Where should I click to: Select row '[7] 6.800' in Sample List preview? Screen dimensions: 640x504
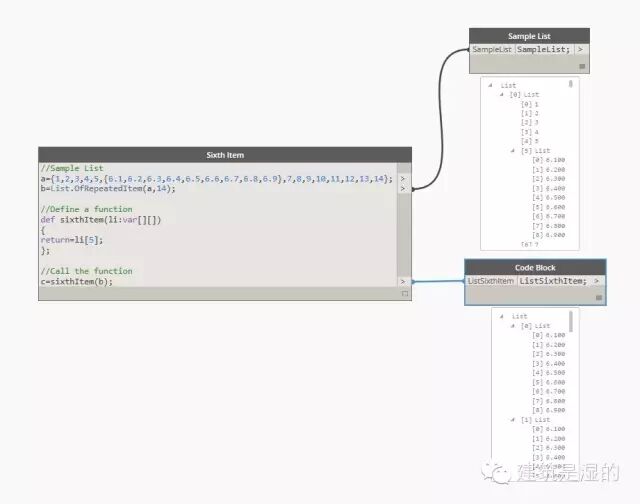549,226
